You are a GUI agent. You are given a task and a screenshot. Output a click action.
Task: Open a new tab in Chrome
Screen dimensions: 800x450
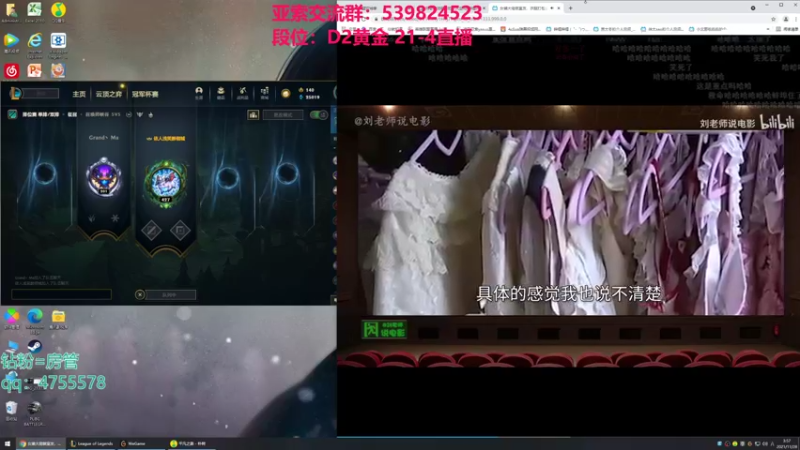click(x=570, y=8)
